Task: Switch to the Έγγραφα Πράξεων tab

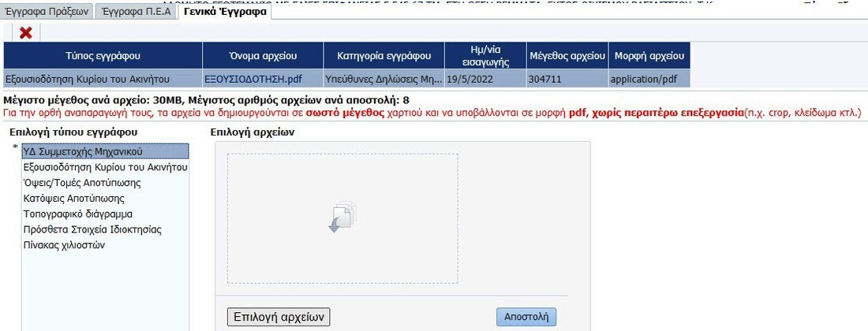Action: [x=47, y=11]
